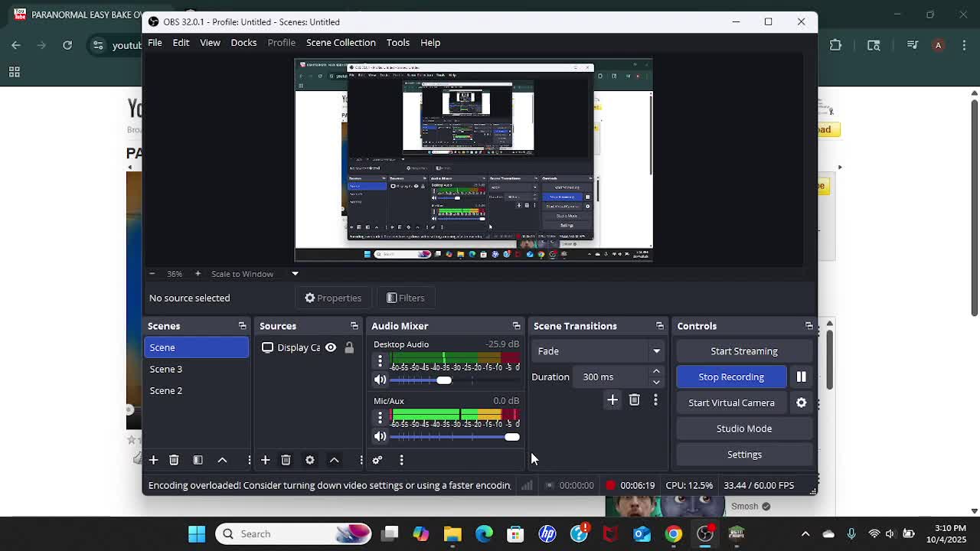The image size is (980, 551).
Task: Mute the Desktop Audio channel
Action: pyautogui.click(x=380, y=380)
